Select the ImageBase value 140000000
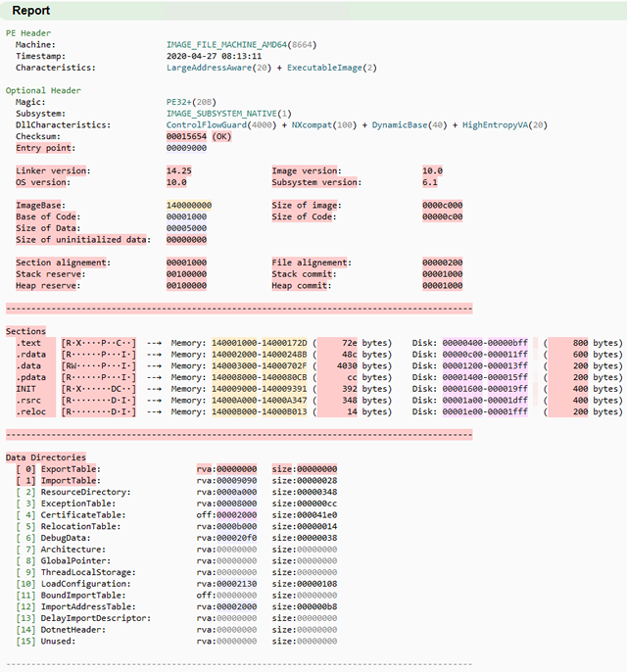Screen dimensions: 627x672 [x=189, y=205]
